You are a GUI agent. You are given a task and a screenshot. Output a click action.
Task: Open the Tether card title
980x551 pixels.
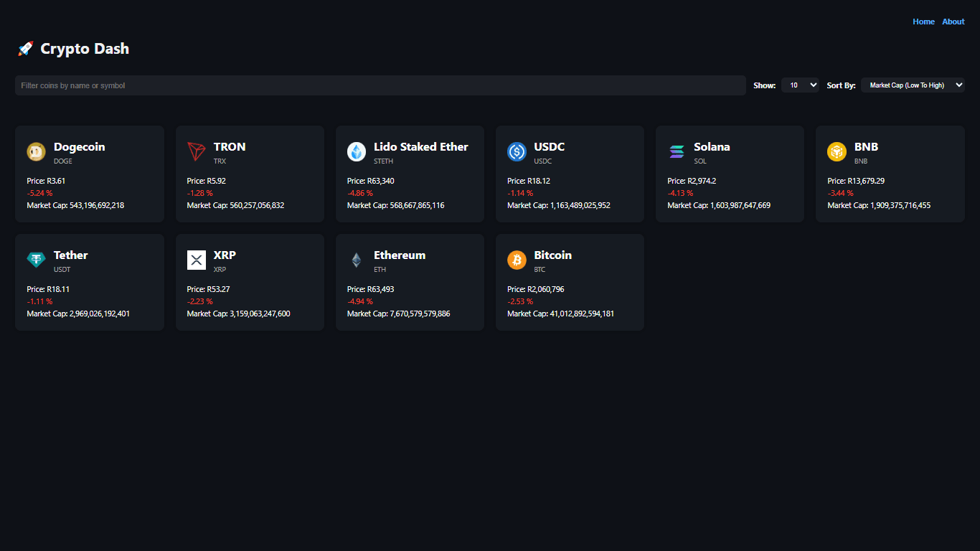pos(71,255)
